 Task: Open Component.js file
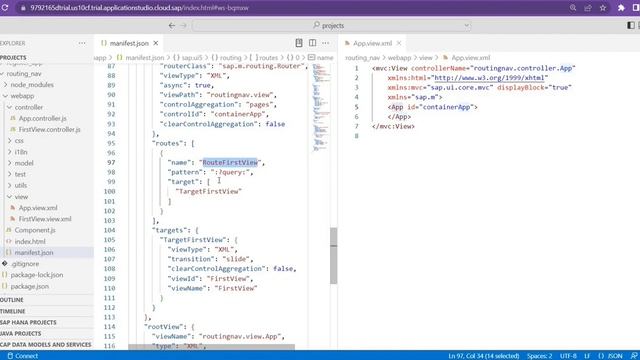point(35,230)
